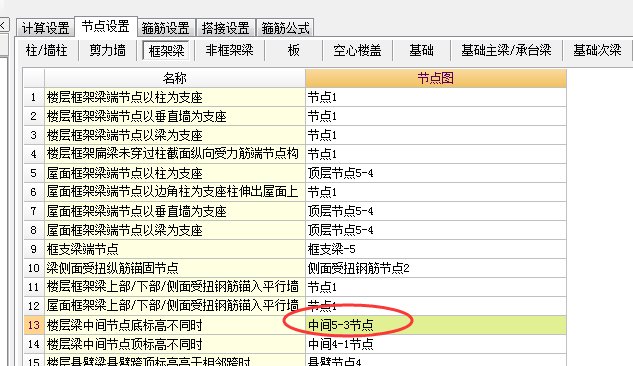The width and height of the screenshot is (633, 366).
Task: Select the 柱/墙柱 component tab
Action: click(47, 50)
